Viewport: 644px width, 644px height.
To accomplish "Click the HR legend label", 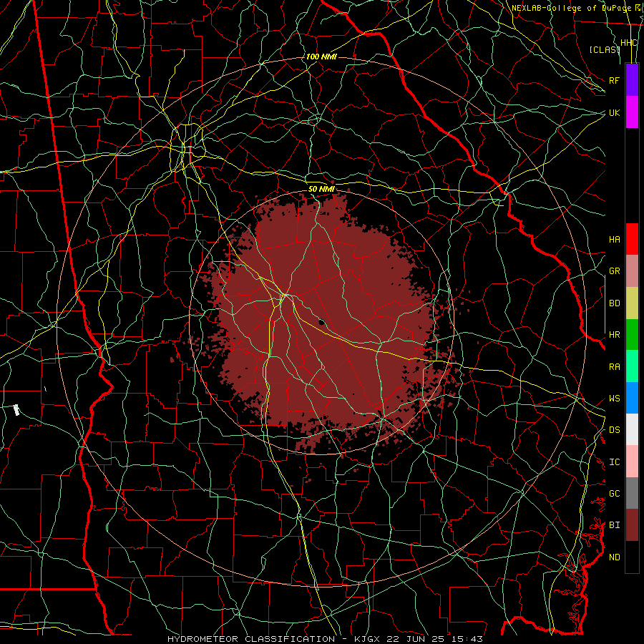I will coord(614,335).
